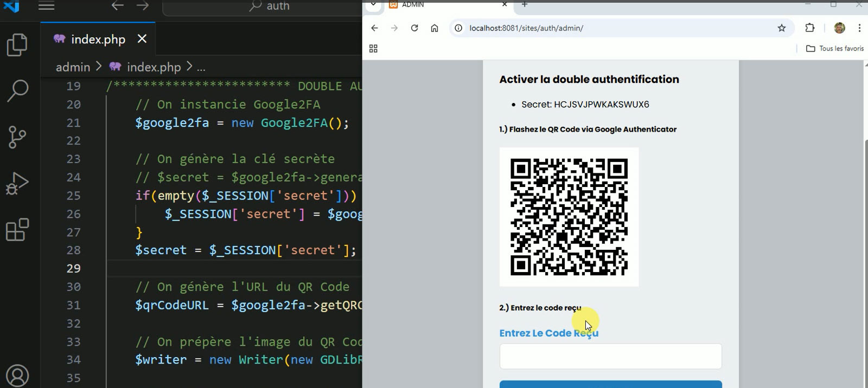Open the Search view in VS Code
This screenshot has height=388, width=868.
click(x=17, y=90)
